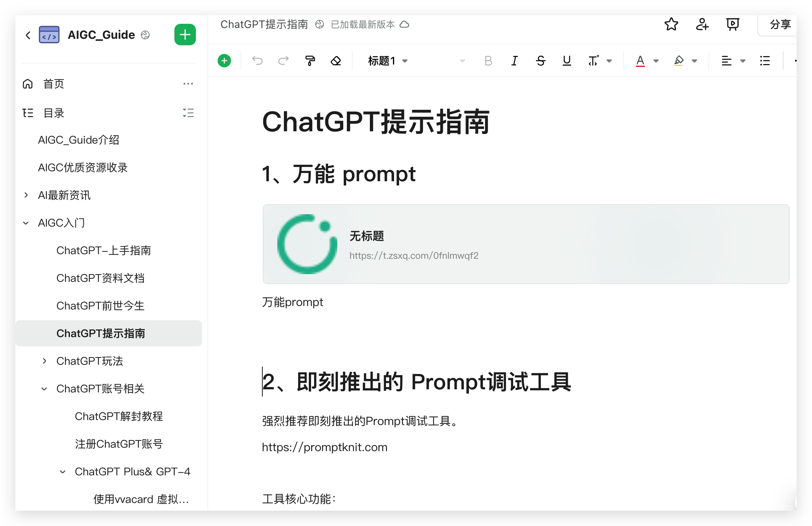Toggle the directory collapse-all icon

188,113
